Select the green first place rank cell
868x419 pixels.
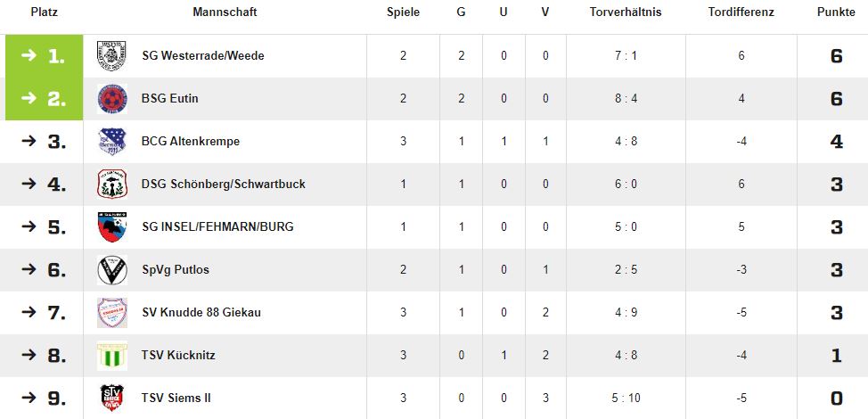(45, 56)
